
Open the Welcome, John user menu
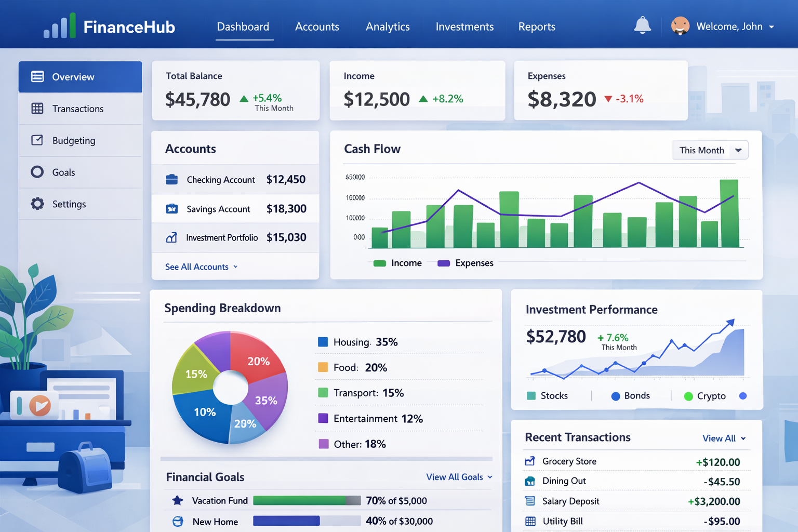[x=729, y=26]
